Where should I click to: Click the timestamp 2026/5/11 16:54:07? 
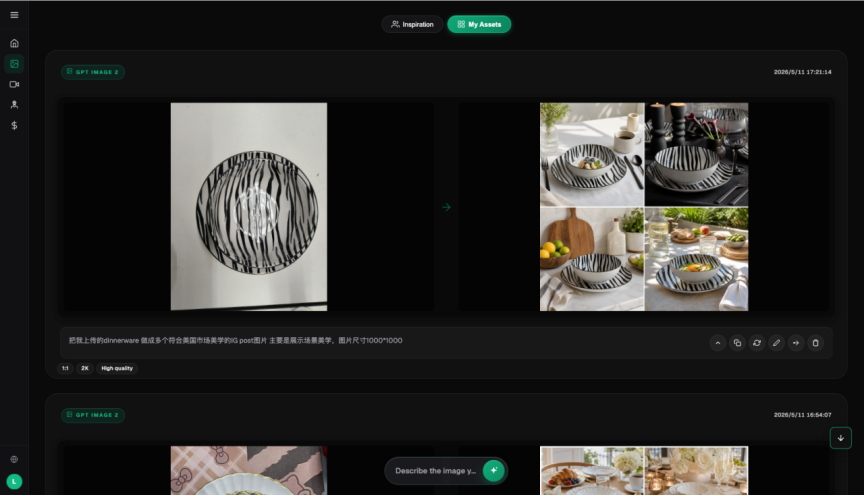pos(802,415)
